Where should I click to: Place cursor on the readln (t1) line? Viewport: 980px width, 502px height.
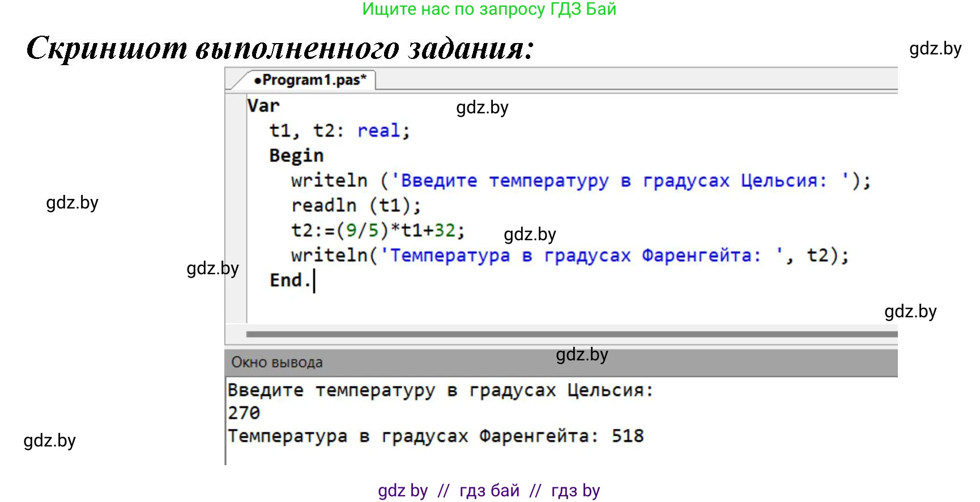click(x=356, y=206)
